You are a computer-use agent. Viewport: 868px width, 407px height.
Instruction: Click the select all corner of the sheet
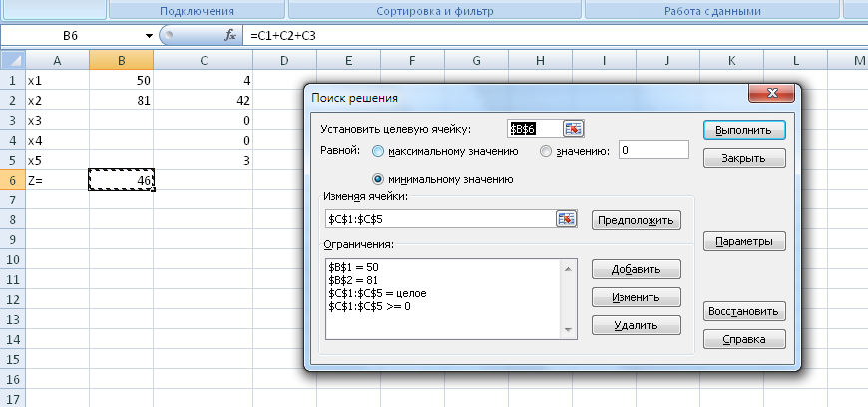coord(12,61)
